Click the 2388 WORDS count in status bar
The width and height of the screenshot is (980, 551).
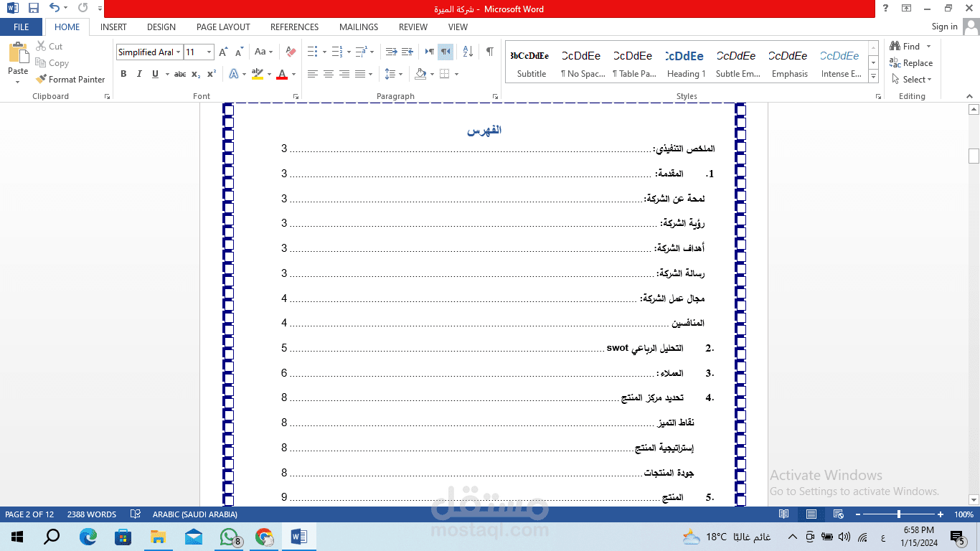point(92,514)
